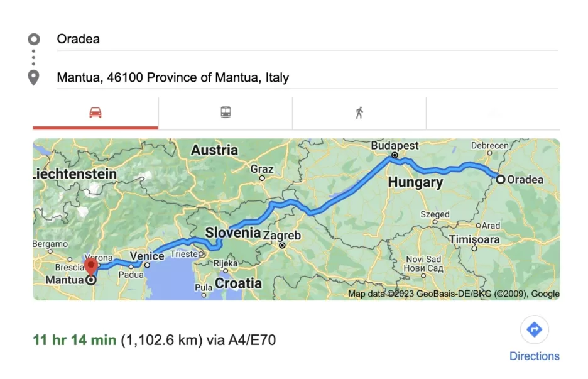The width and height of the screenshot is (588, 379).
Task: Click the Budapest city marker on map
Action: tap(395, 155)
